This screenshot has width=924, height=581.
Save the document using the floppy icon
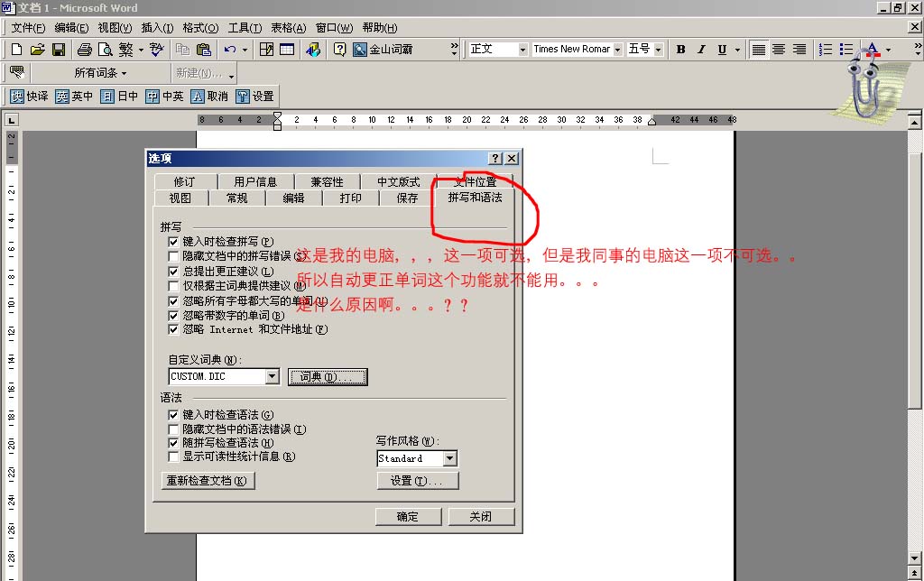[59, 50]
